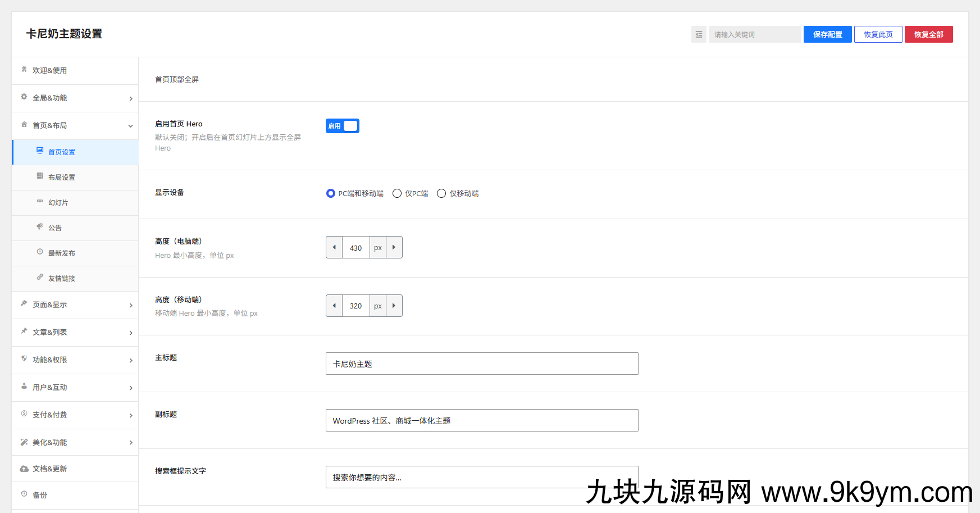The image size is (980, 513).
Task: Click the gear icon beside 全局&功能
Action: tap(24, 97)
